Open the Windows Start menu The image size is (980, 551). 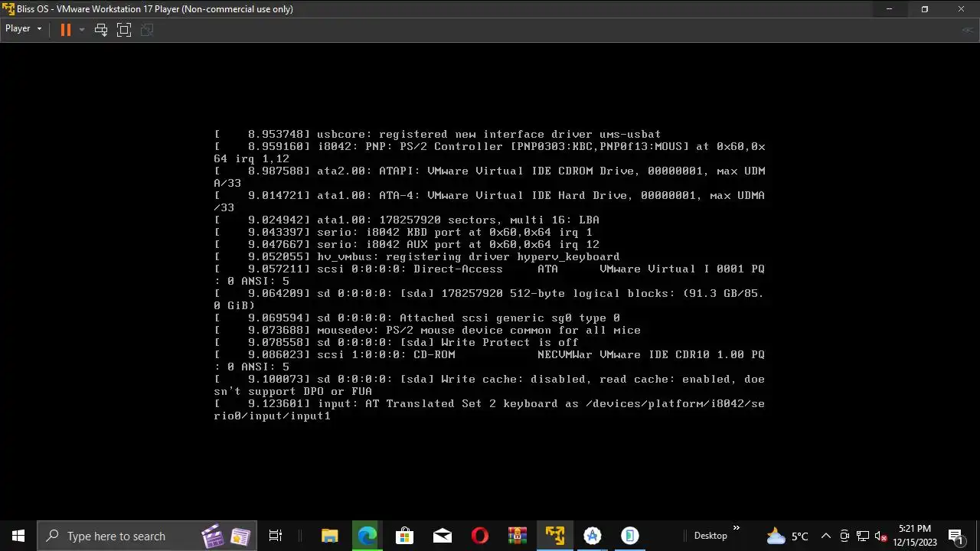point(18,536)
